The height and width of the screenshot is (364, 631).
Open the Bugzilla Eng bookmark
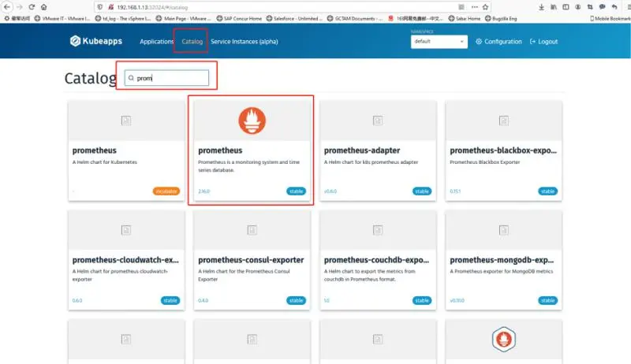tap(501, 18)
